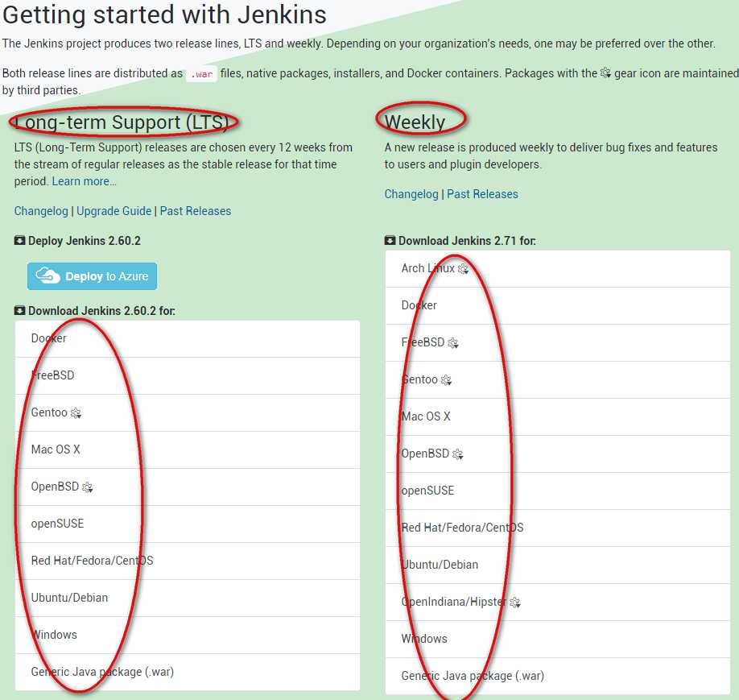Click the gear icon beside OpenIndiana/Hipster
This screenshot has height=700, width=739.
[515, 603]
